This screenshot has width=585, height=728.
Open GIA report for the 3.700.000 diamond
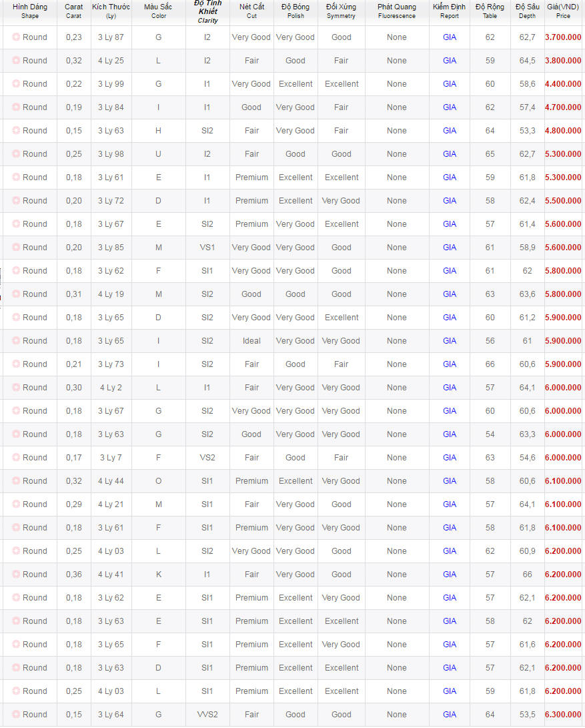[450, 37]
